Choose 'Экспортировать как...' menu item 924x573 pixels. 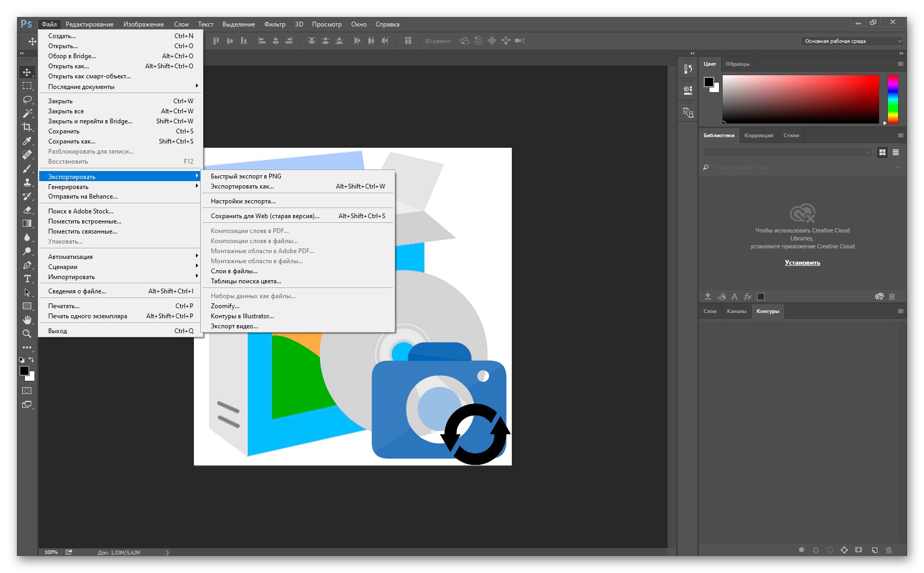click(298, 186)
